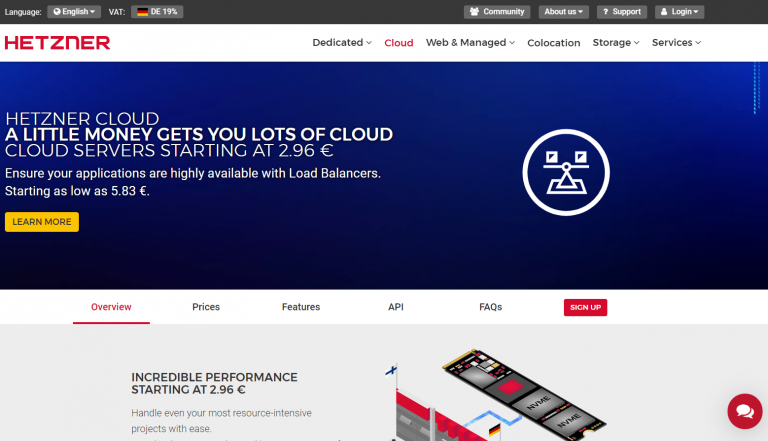768x441 pixels.
Task: Open the Web & Managed menu
Action: coord(470,43)
